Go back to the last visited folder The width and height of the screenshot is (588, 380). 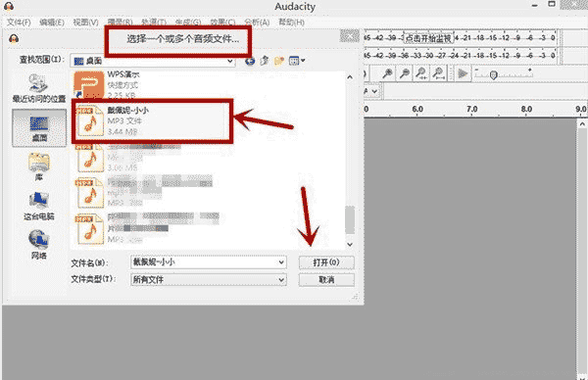[x=250, y=61]
